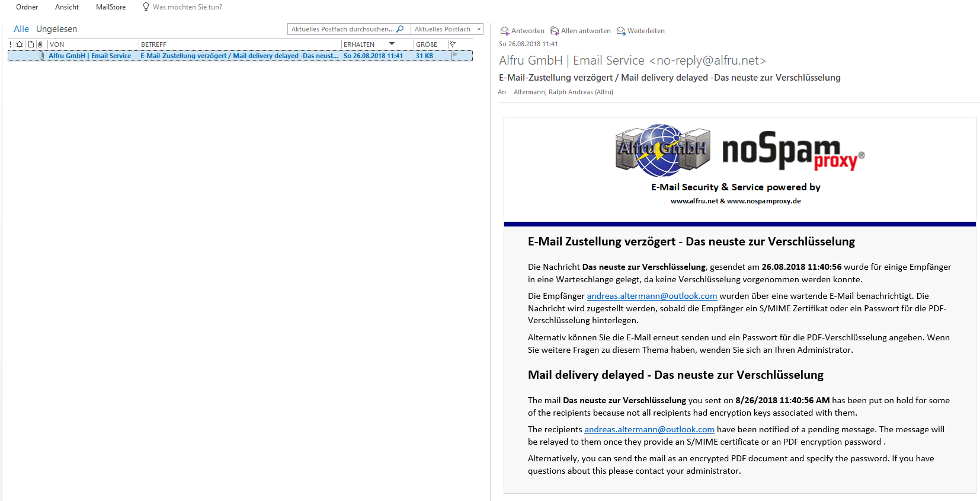Sort by importance exclamation column
This screenshot has height=501, width=980.
[x=11, y=44]
